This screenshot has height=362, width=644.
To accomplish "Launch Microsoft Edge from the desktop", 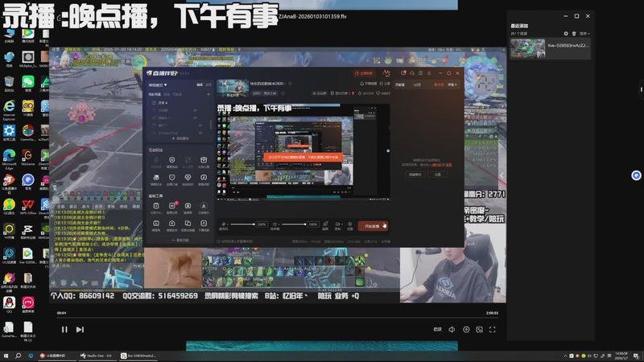I will (x=9, y=158).
